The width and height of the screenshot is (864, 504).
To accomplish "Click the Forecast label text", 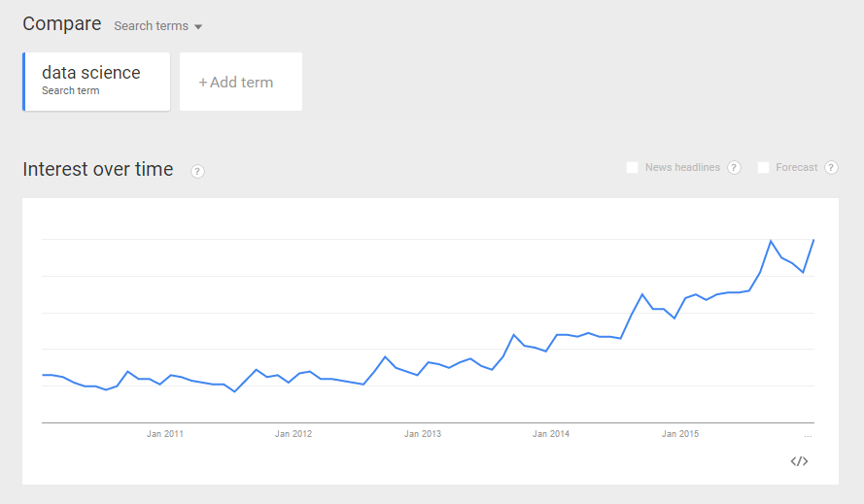I will [797, 168].
